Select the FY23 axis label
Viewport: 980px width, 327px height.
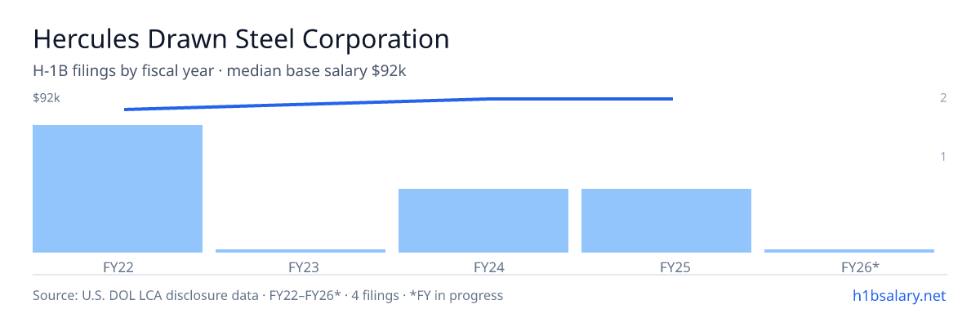301,267
